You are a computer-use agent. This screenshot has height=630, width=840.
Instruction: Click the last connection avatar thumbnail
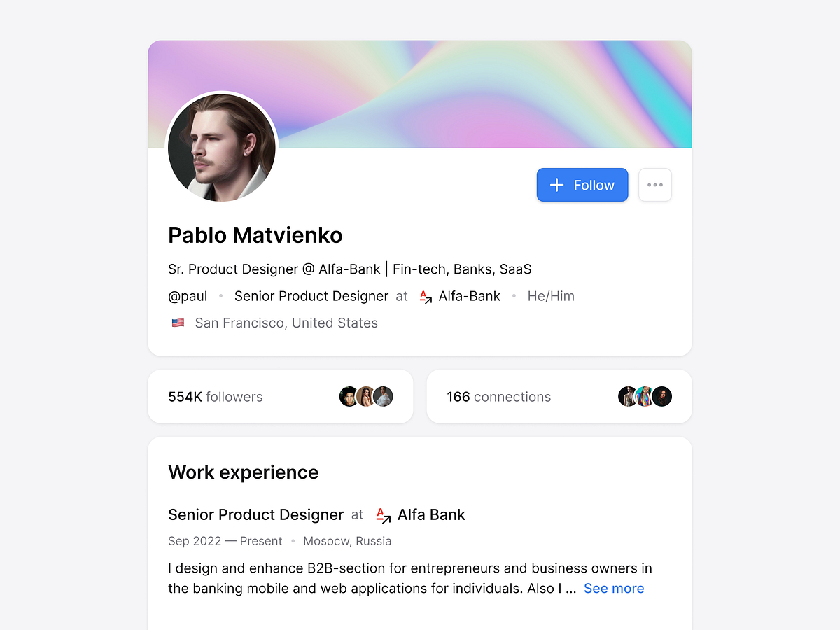(661, 396)
